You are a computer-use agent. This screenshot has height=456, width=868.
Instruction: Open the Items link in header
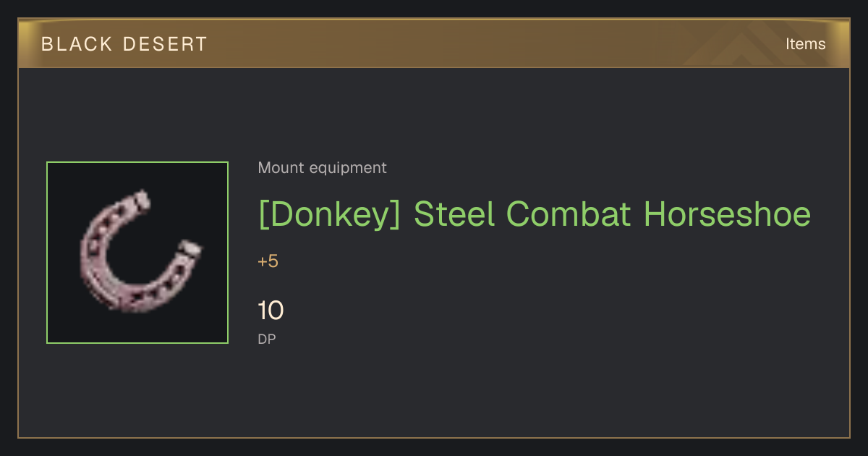805,44
